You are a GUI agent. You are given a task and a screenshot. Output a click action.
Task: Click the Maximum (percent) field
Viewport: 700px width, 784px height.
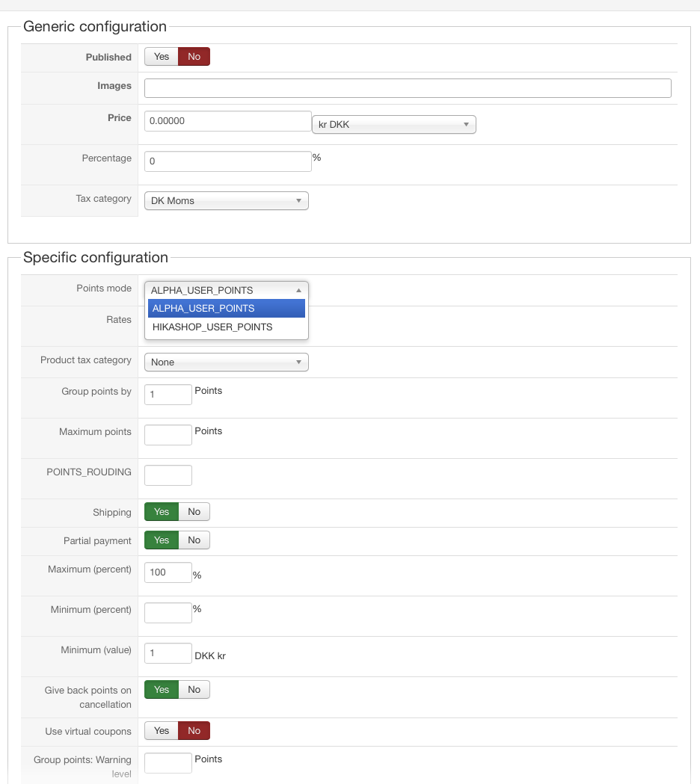[x=168, y=572]
